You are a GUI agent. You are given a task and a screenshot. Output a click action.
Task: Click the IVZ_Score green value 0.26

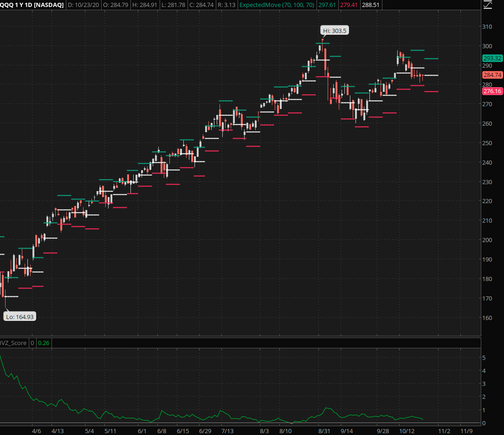pyautogui.click(x=44, y=343)
